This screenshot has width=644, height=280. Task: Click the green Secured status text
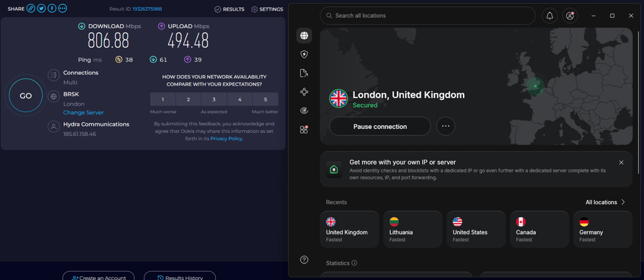pos(365,105)
